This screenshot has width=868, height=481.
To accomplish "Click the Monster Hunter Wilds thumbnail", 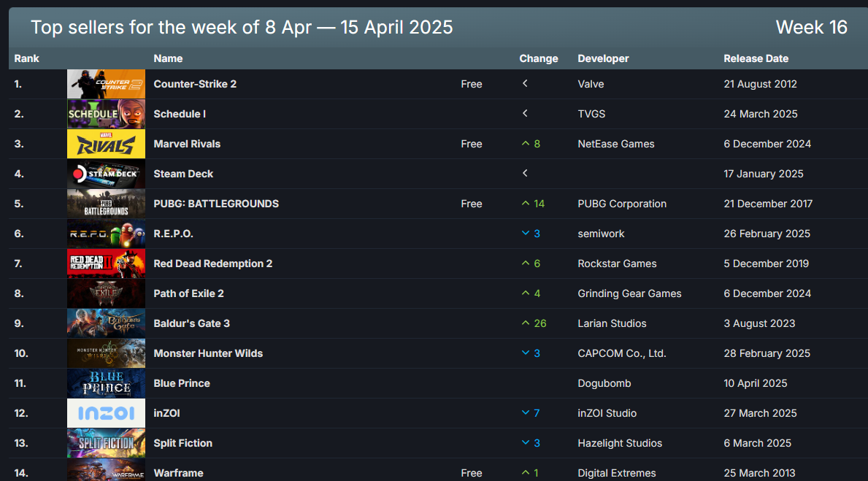I will click(x=106, y=353).
